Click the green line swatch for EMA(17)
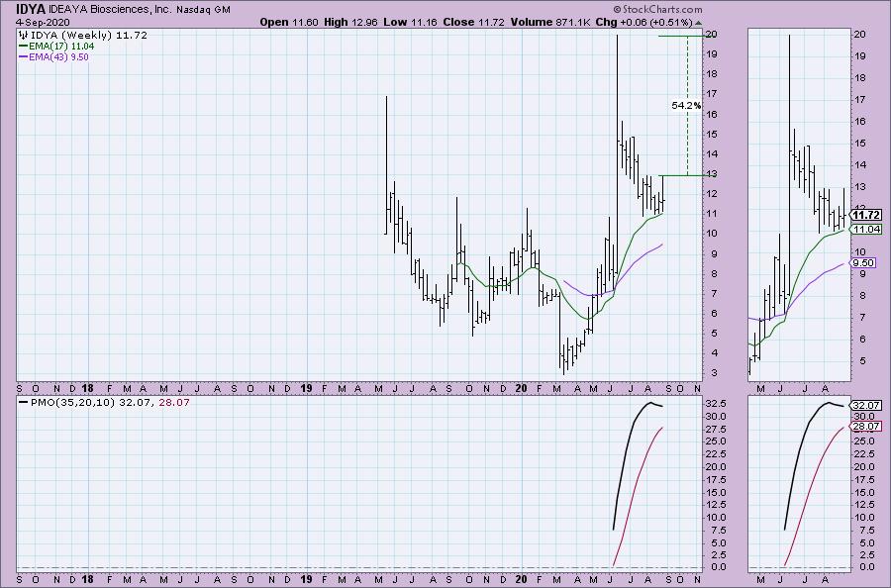 pos(24,46)
